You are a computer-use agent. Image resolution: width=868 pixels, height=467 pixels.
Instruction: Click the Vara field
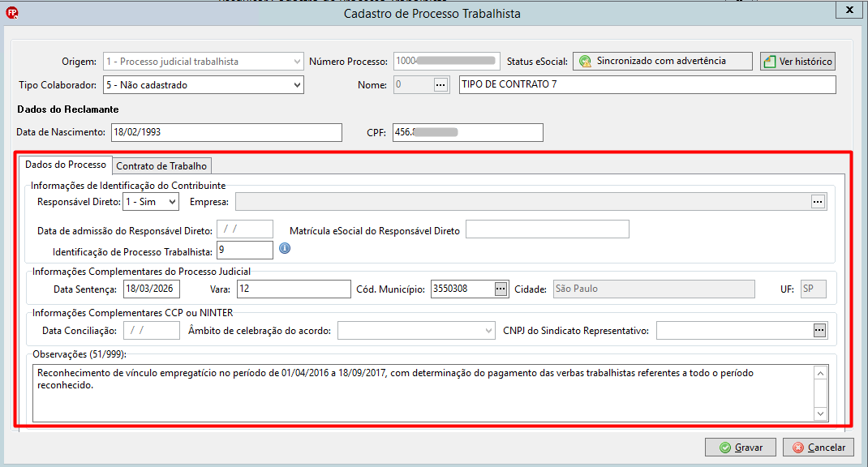click(294, 289)
